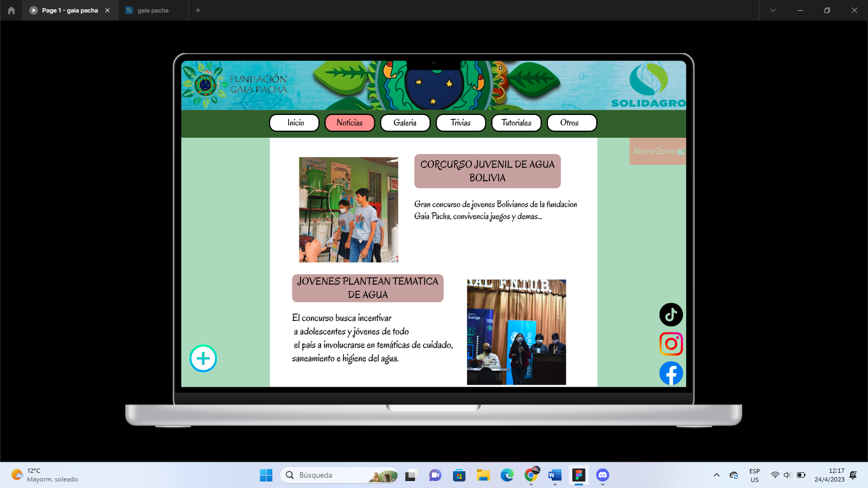Launch Microsoft Word from the taskbar
The height and width of the screenshot is (488, 868).
554,476
